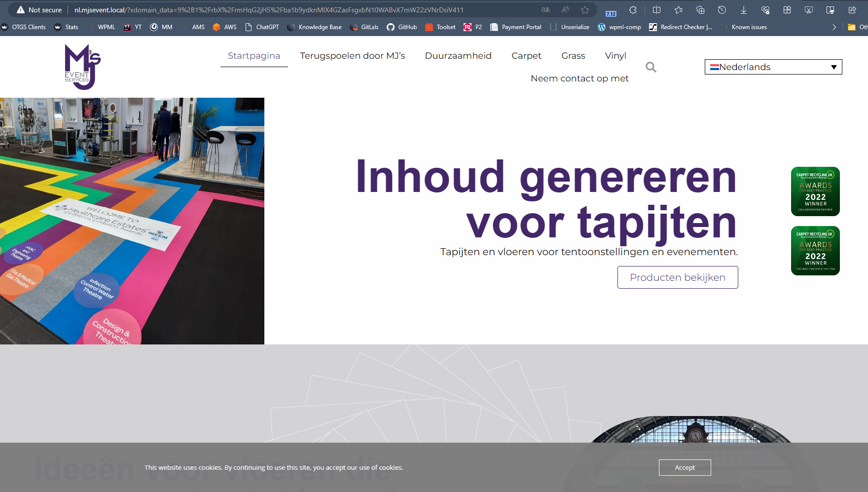868x492 pixels.
Task: Click the Take Back Partner 2022 award badge
Action: 815,251
